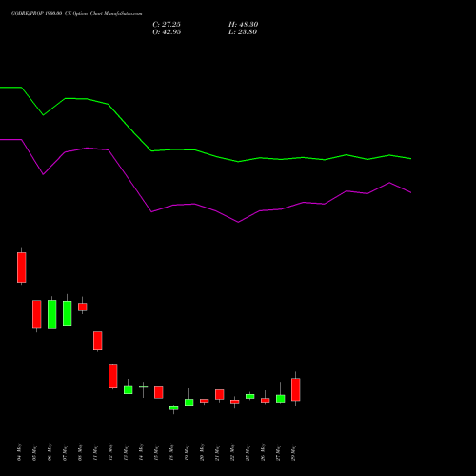Click the '27 May' date axis label
The width and height of the screenshot is (476, 476).
click(x=278, y=452)
